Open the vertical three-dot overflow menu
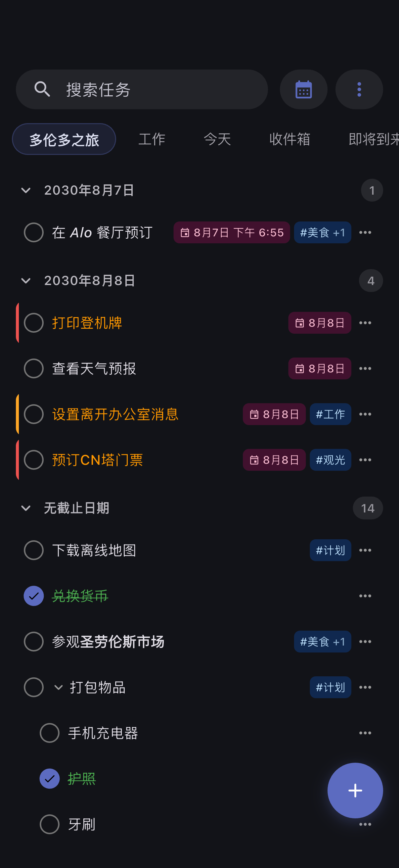 [359, 90]
